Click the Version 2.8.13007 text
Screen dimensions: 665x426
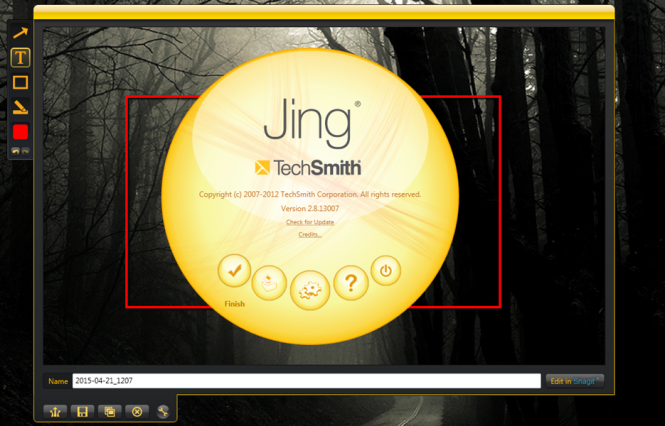tap(310, 208)
